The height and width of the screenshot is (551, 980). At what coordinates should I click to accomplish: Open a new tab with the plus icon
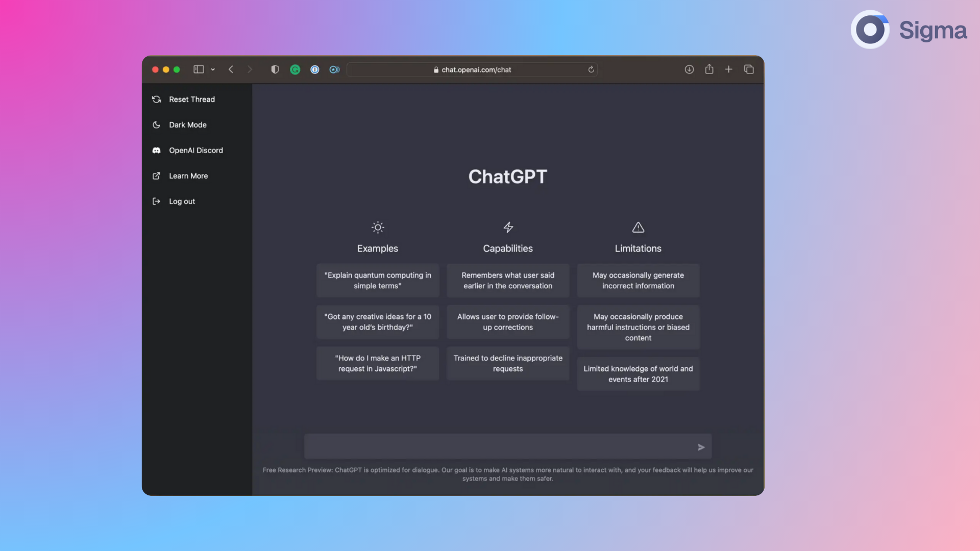[728, 69]
